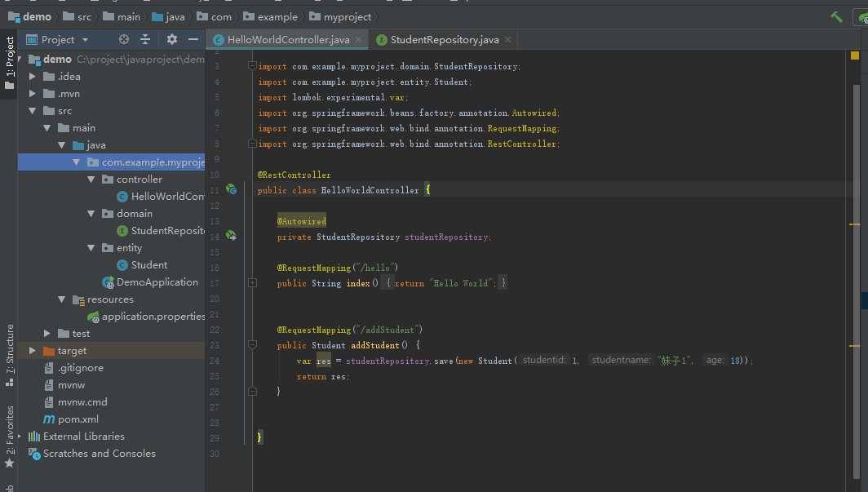
Task: Hide the Project tool window with minus icon
Action: tap(193, 39)
